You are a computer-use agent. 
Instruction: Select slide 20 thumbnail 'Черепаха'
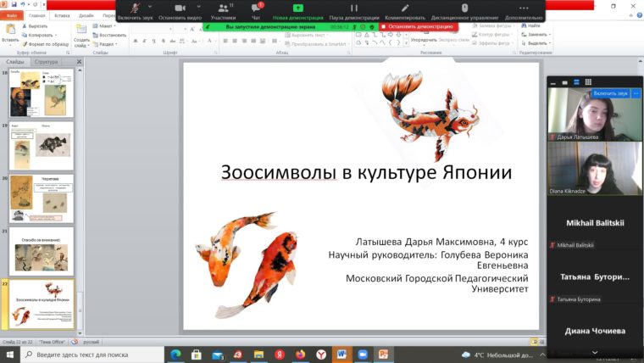(x=41, y=198)
